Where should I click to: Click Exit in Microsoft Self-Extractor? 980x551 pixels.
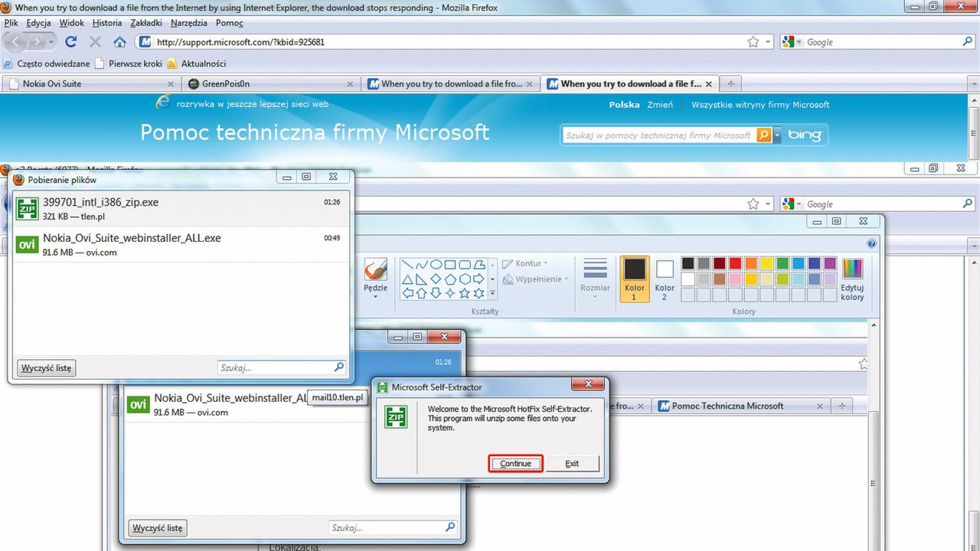click(572, 464)
